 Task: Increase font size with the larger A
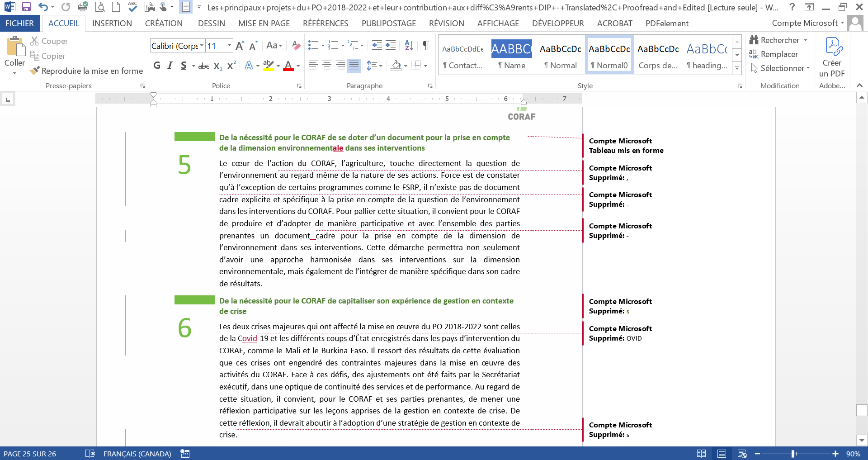click(x=240, y=45)
